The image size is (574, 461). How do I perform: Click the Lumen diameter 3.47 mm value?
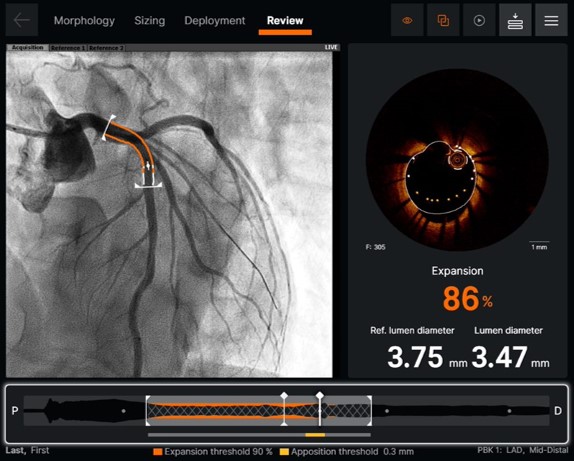tap(510, 357)
